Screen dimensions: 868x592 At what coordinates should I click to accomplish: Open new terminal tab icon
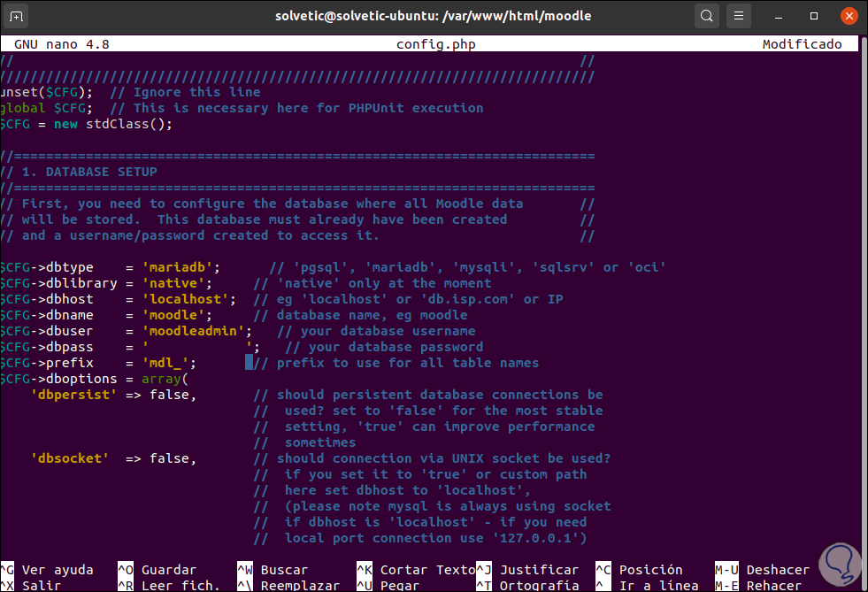[x=16, y=17]
